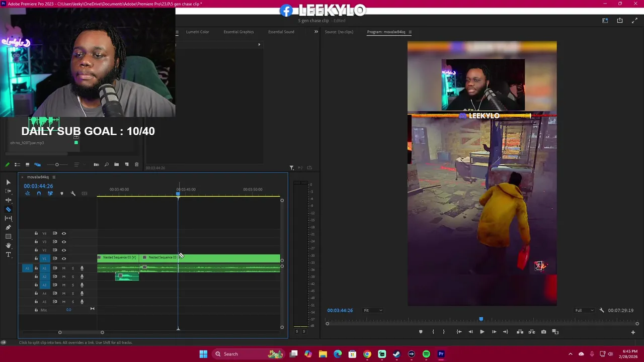
Task: Open Program monitor settings wrench
Action: [x=601, y=310]
